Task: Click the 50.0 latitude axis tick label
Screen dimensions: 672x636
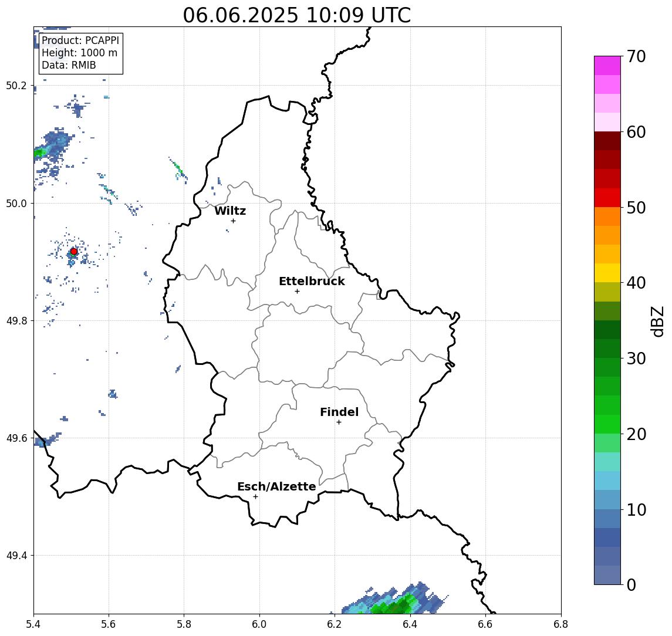Action: (x=16, y=203)
